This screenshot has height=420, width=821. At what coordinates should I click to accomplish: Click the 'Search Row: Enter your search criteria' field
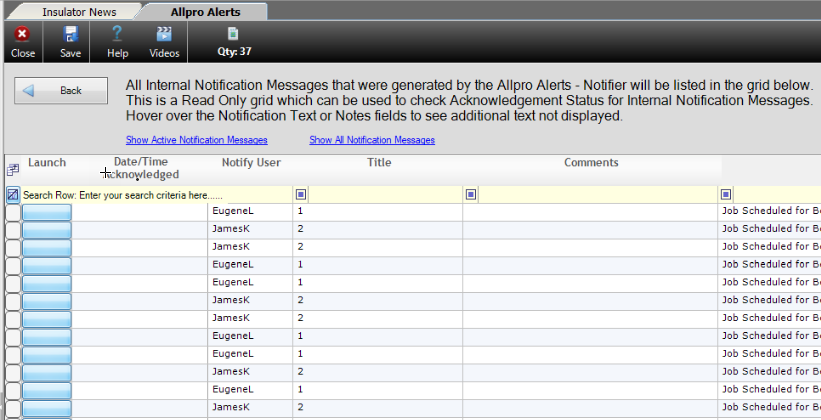click(x=123, y=195)
